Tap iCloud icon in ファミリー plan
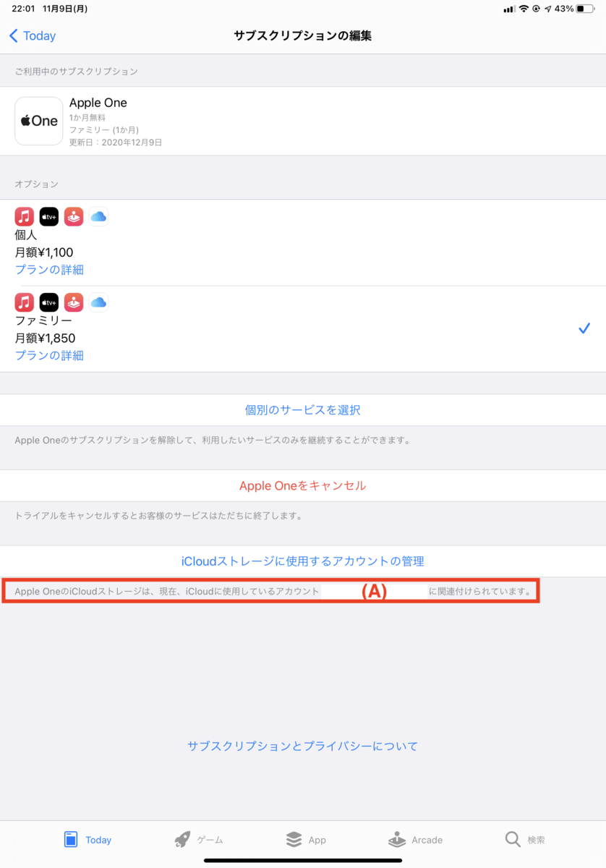 tap(98, 302)
